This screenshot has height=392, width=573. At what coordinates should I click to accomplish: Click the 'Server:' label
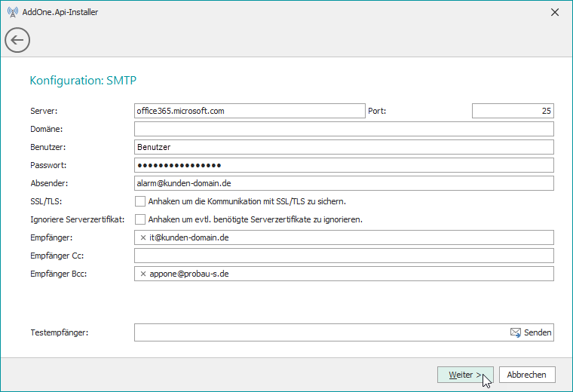point(44,111)
